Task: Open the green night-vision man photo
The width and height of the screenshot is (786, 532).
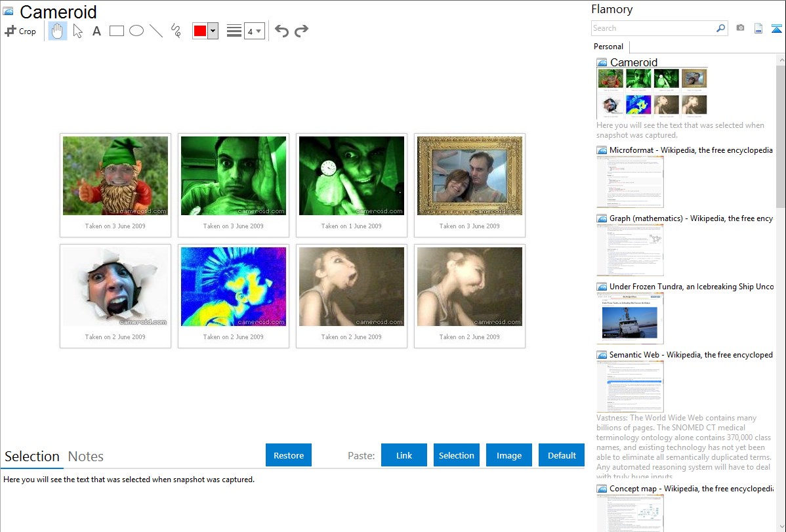Action: tap(234, 176)
